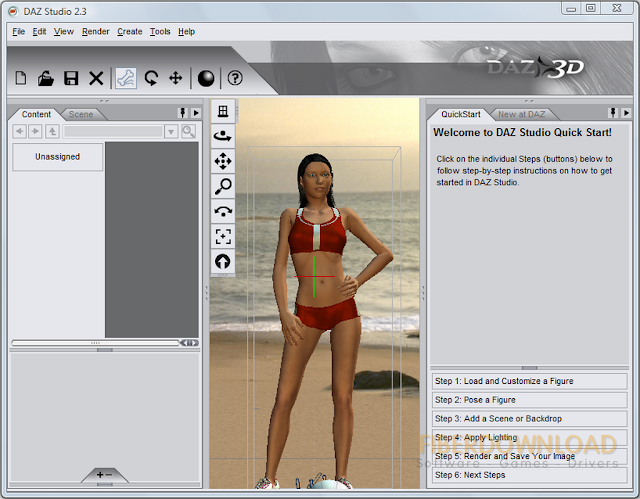Open the QuickStart panel options arrow menu

pyautogui.click(x=626, y=113)
